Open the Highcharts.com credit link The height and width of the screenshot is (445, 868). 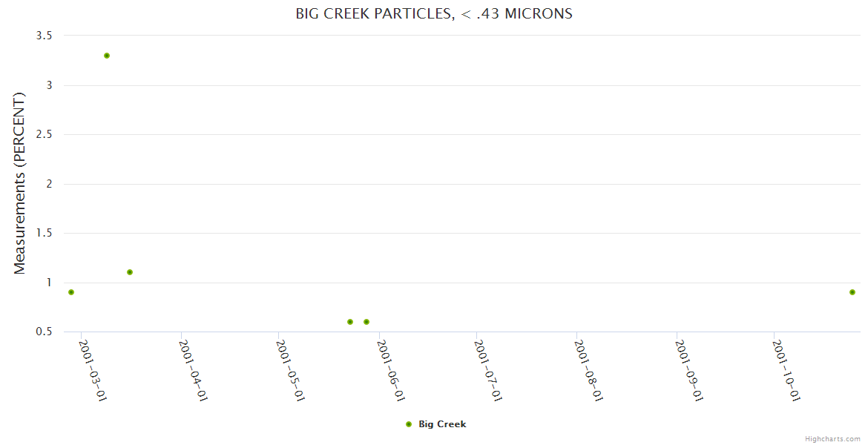[832, 438]
